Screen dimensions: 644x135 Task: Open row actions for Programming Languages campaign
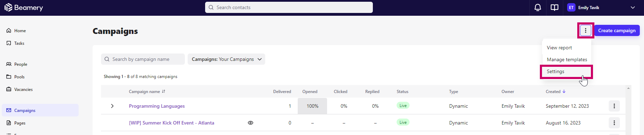pyautogui.click(x=614, y=106)
